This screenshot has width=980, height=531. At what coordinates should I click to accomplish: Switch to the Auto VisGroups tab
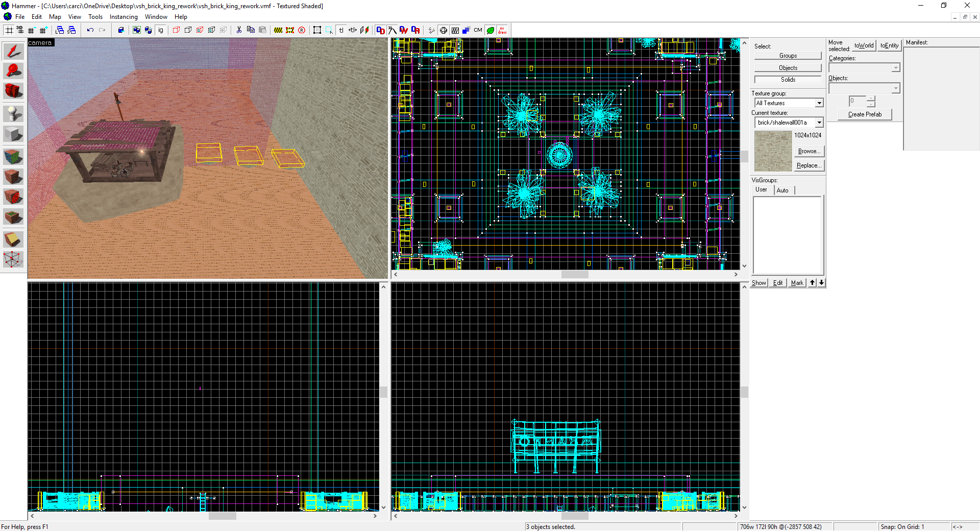tap(782, 190)
